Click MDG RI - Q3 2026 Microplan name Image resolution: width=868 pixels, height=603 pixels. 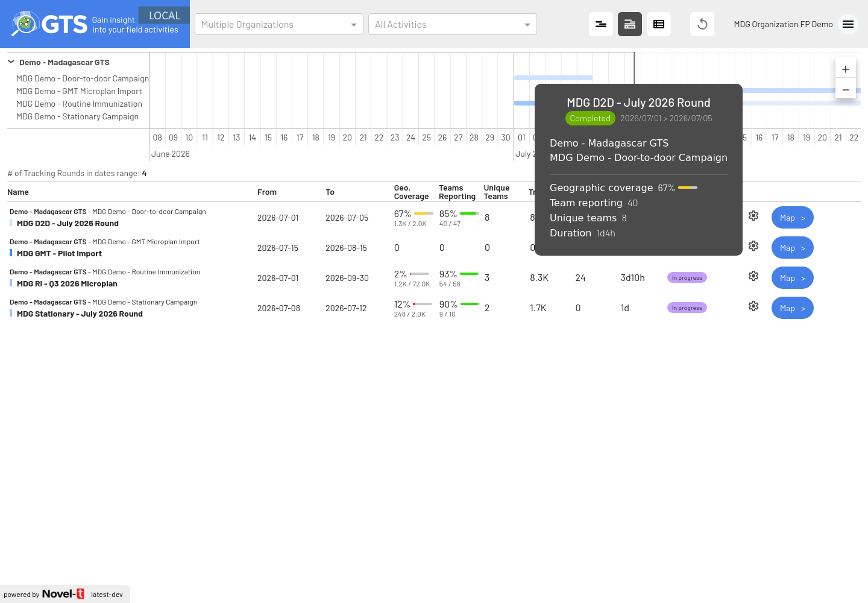click(x=67, y=283)
